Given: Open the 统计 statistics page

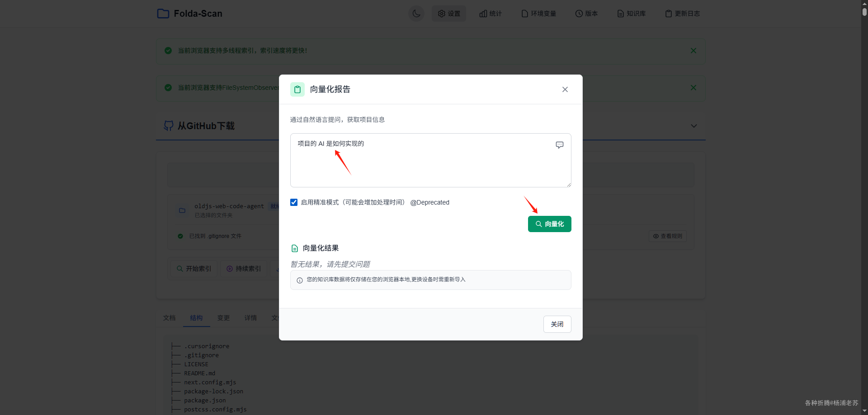Looking at the screenshot, I should (x=491, y=14).
